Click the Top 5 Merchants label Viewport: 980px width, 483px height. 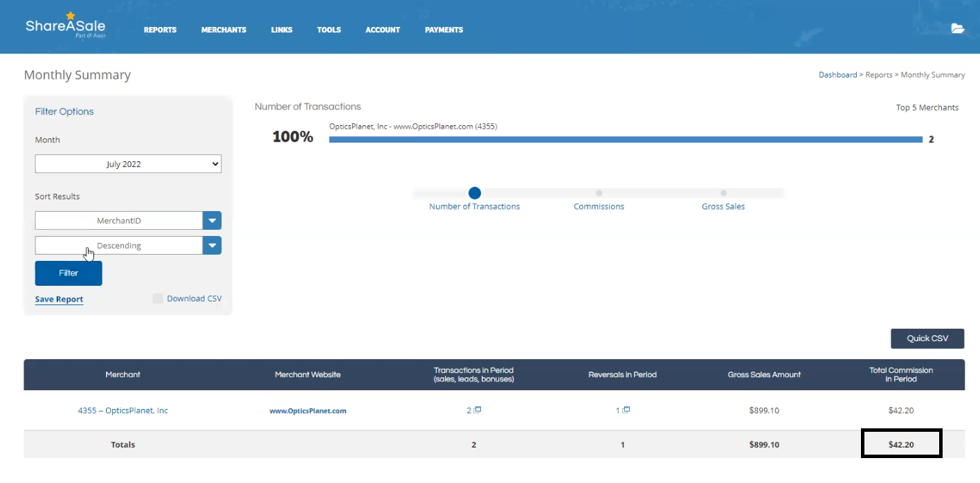pyautogui.click(x=927, y=107)
